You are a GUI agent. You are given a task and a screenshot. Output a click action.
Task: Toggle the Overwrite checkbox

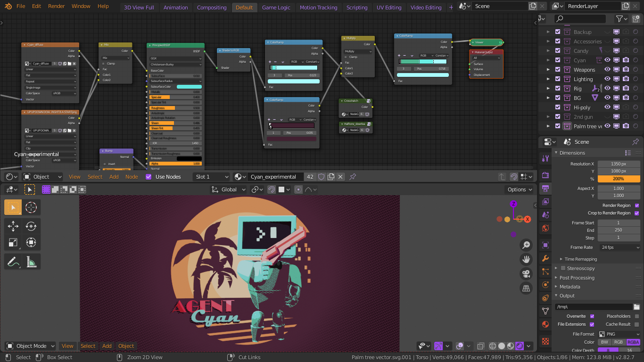592,316
